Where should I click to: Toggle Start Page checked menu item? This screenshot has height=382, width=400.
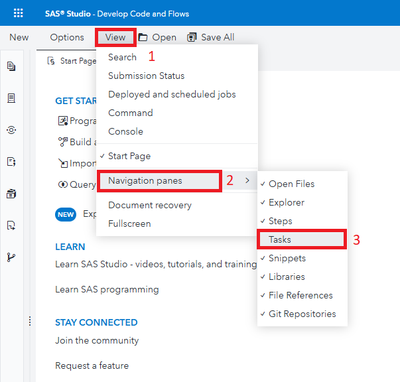pos(177,156)
